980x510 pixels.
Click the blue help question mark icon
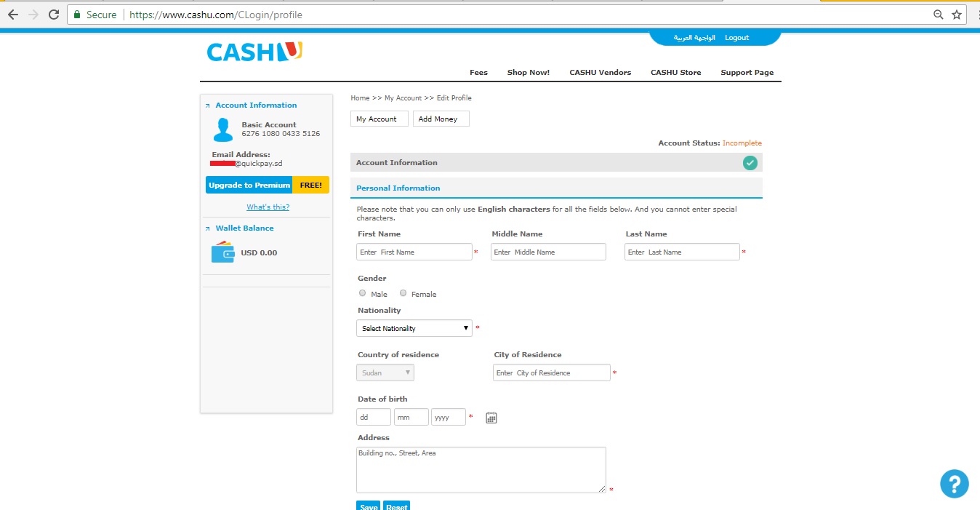coord(954,484)
